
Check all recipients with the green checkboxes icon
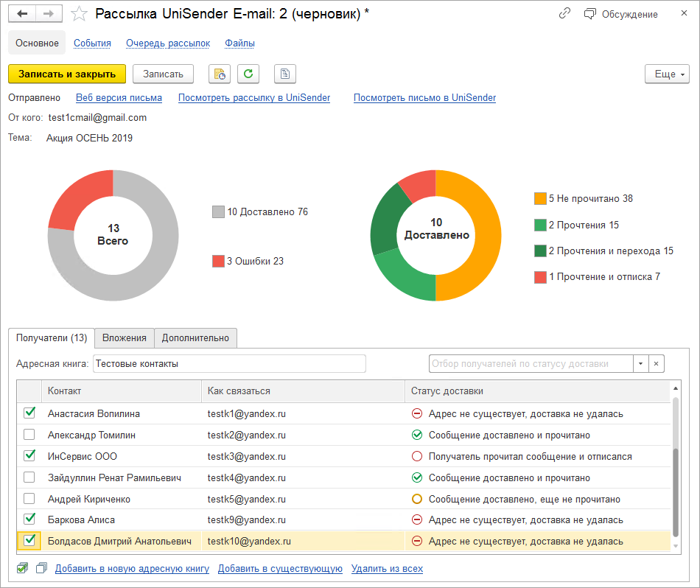tap(22, 568)
